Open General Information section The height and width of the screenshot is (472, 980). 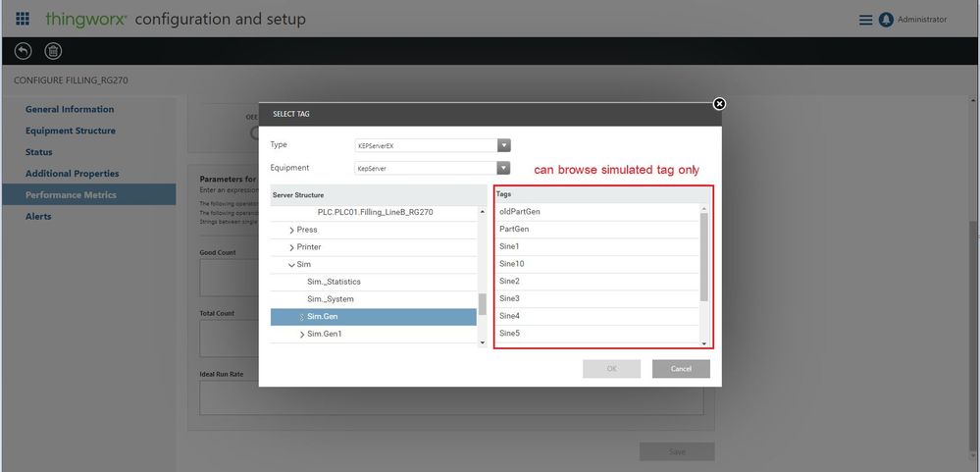click(70, 109)
